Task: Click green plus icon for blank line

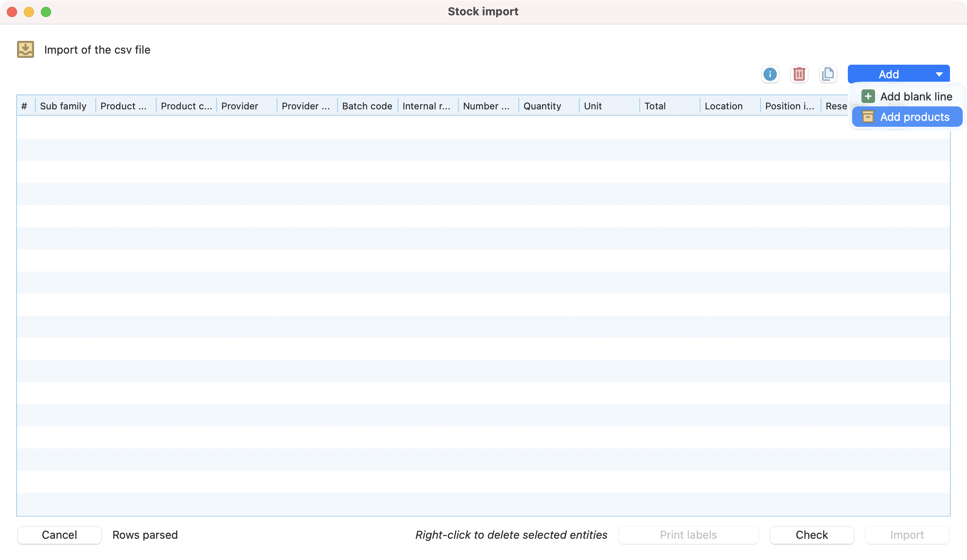Action: point(868,97)
